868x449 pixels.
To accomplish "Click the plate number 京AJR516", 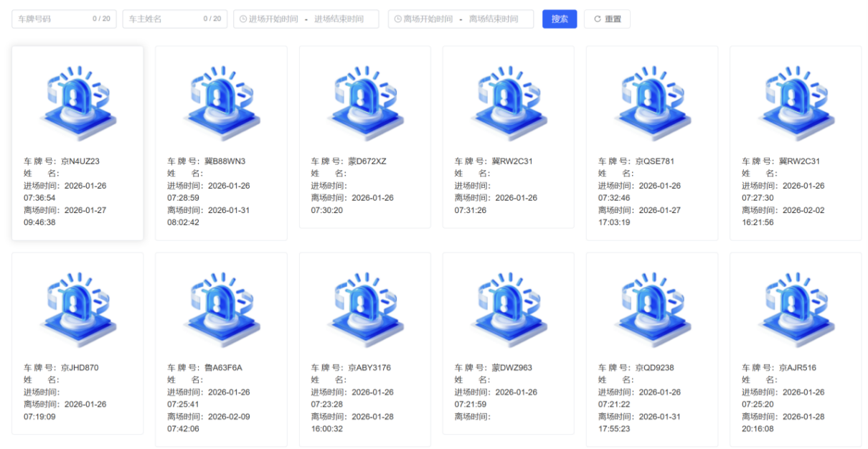I will 798,368.
